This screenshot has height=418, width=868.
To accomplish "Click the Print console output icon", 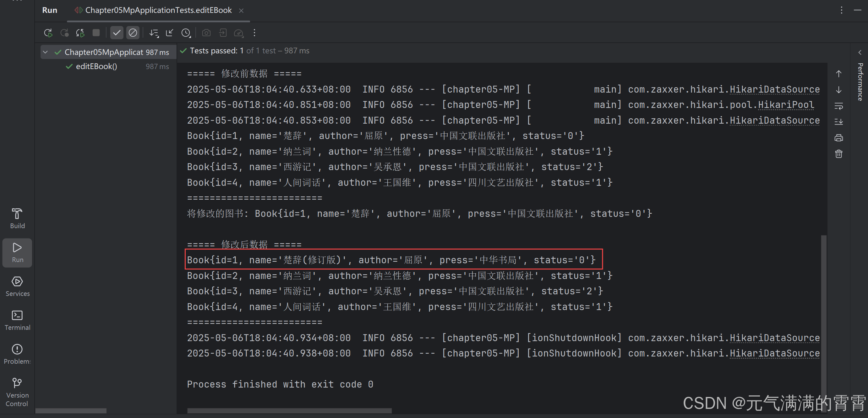I will point(838,138).
